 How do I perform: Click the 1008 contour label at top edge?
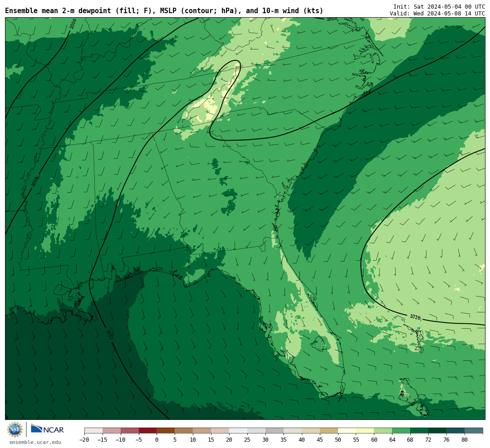[x=332, y=19]
